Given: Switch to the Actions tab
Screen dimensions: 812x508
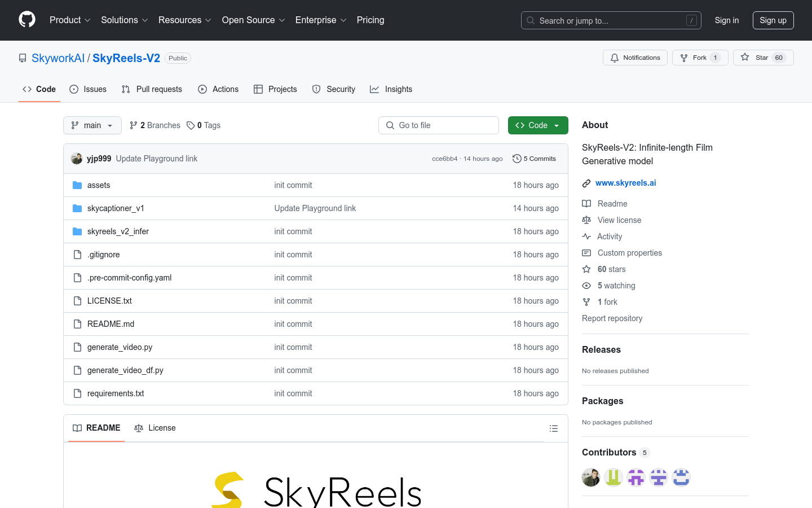Looking at the screenshot, I should click(218, 89).
